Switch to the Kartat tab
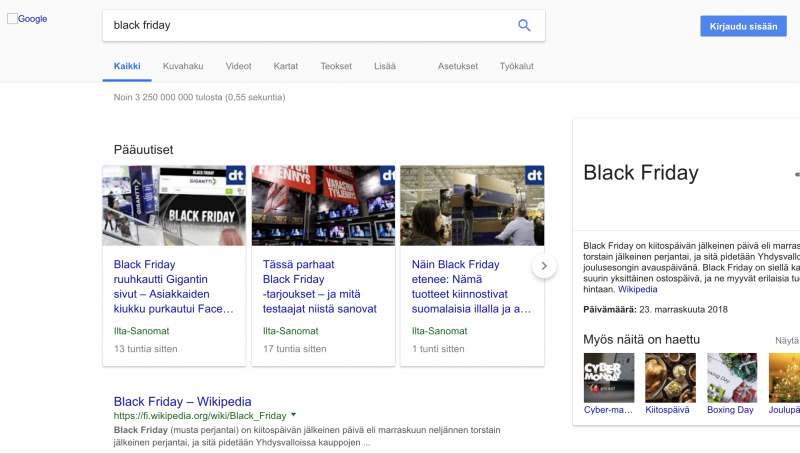This screenshot has width=800, height=454. [286, 66]
